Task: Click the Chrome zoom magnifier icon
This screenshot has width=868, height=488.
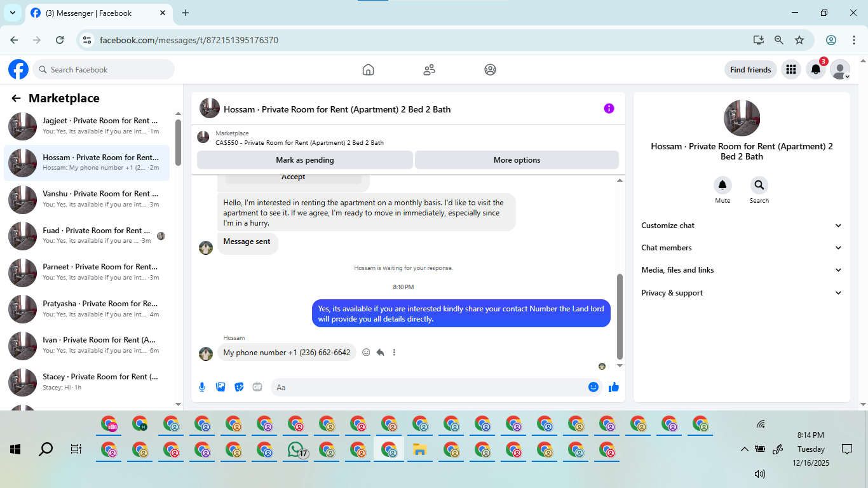Action: click(779, 40)
